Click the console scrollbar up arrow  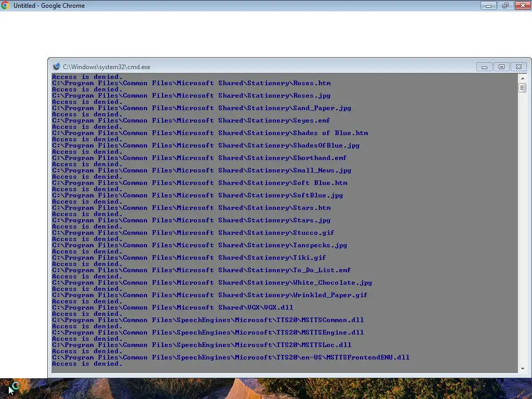[x=523, y=78]
